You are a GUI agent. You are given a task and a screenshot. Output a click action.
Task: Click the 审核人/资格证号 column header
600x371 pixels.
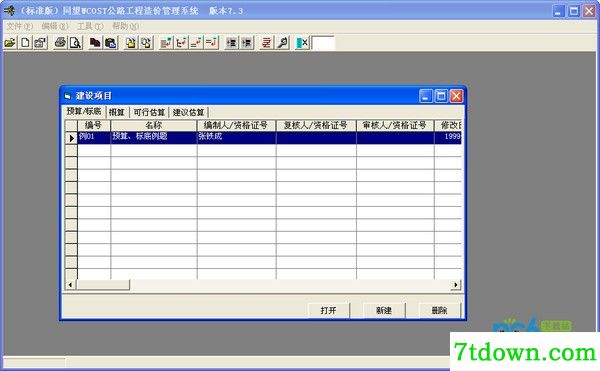[x=395, y=125]
